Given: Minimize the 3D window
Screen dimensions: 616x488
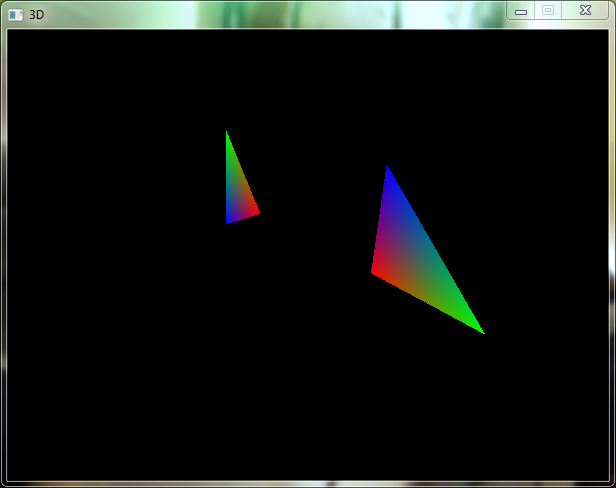Looking at the screenshot, I should pos(520,10).
